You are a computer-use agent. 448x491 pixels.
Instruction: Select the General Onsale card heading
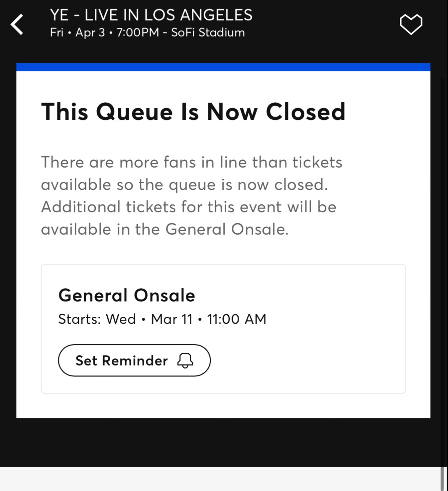pyautogui.click(x=127, y=295)
